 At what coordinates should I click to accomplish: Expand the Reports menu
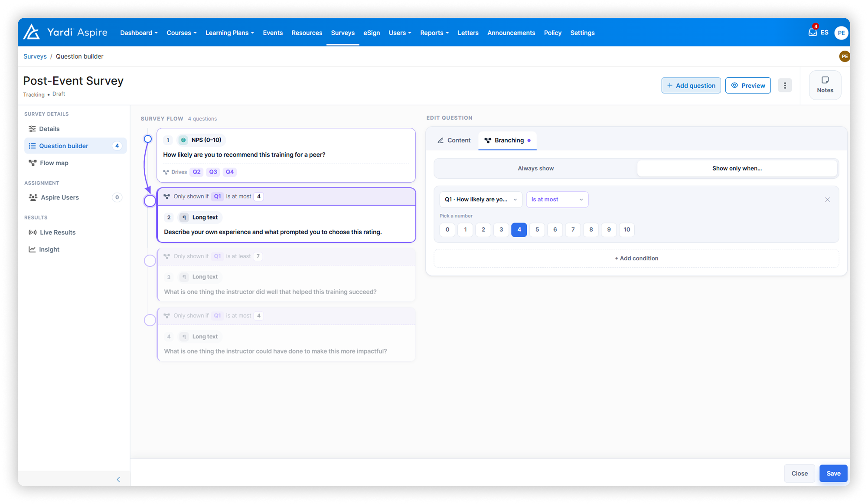pyautogui.click(x=434, y=33)
